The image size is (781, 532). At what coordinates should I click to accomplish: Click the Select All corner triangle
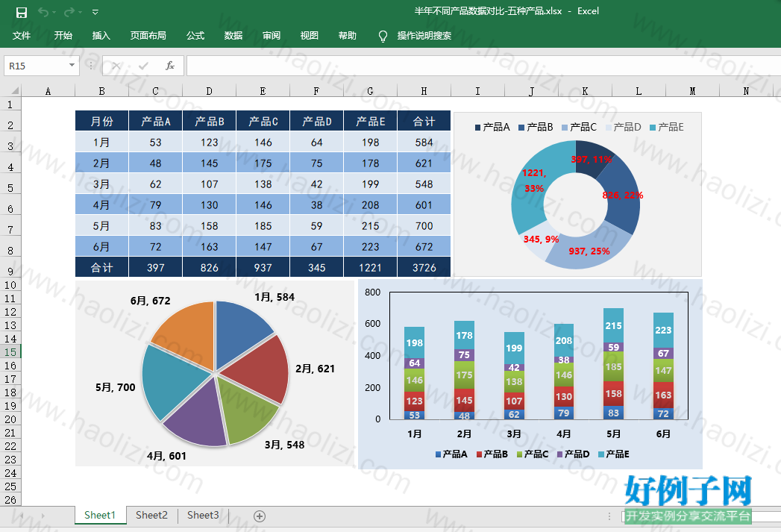click(x=15, y=91)
